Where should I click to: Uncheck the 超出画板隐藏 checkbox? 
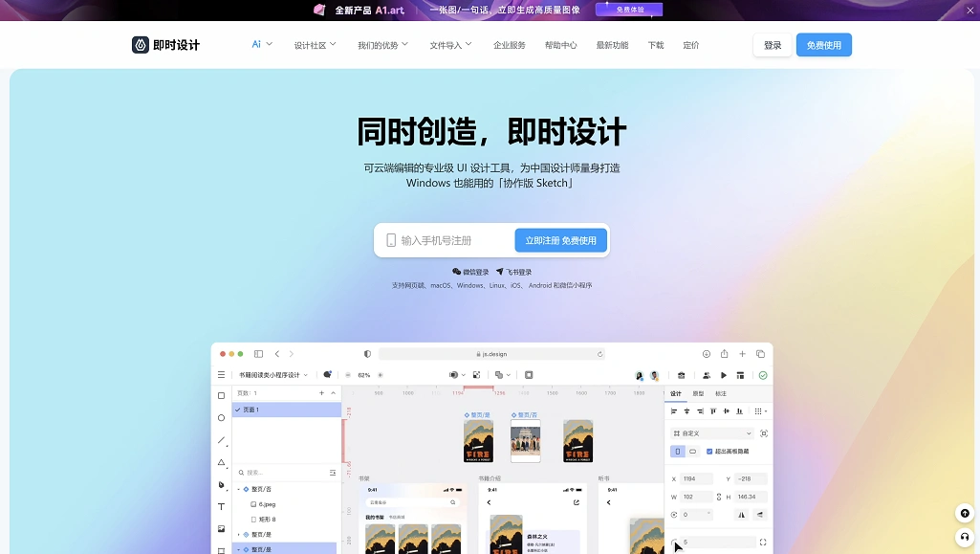point(708,452)
